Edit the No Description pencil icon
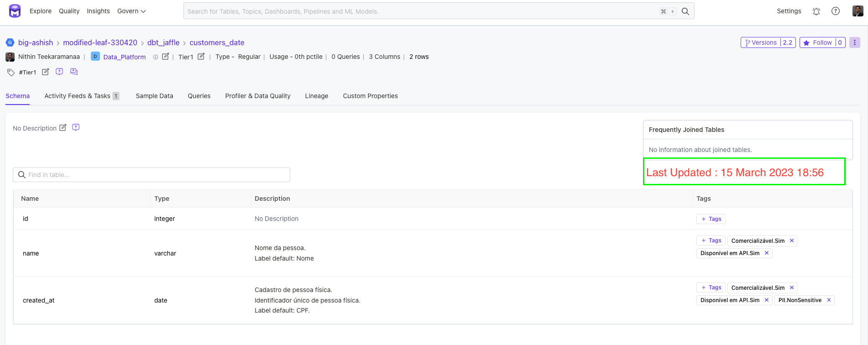 coord(63,128)
